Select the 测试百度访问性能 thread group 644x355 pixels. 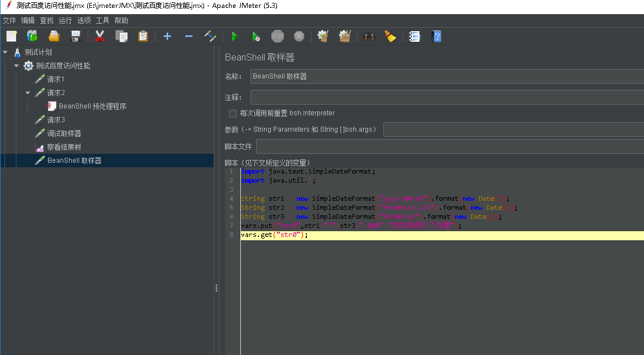click(63, 66)
